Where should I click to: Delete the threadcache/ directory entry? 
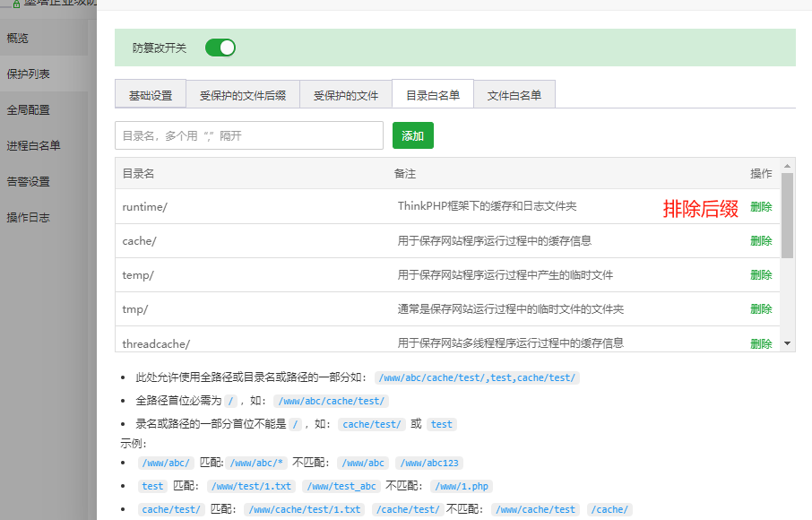click(x=761, y=343)
